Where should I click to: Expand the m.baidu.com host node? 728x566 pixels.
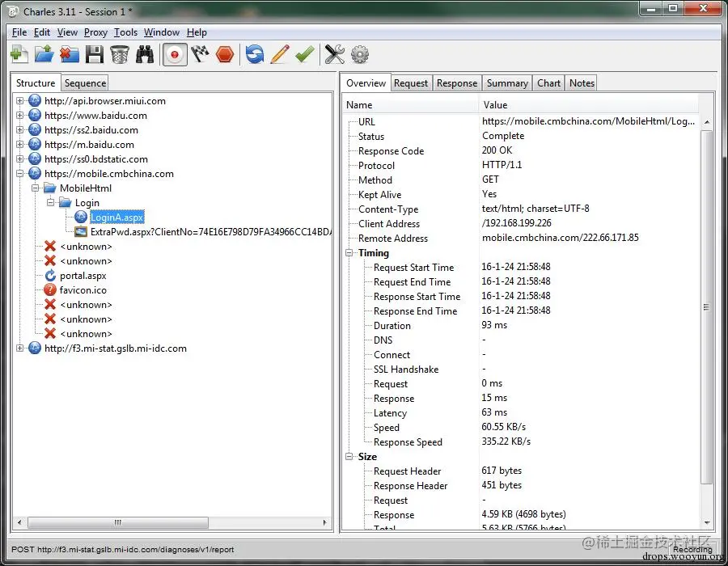(x=19, y=144)
